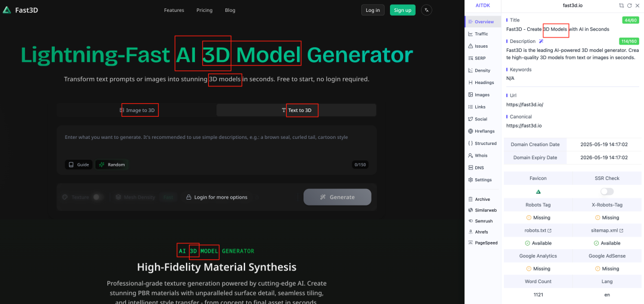The width and height of the screenshot is (644, 304).
Task: Open the Headings section in AITDK sidebar
Action: pos(482,83)
